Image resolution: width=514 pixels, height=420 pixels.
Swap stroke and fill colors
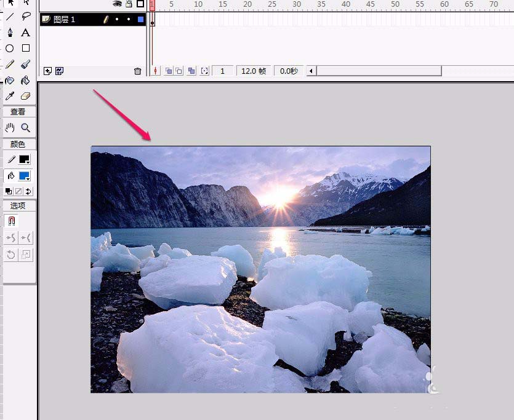(28, 191)
